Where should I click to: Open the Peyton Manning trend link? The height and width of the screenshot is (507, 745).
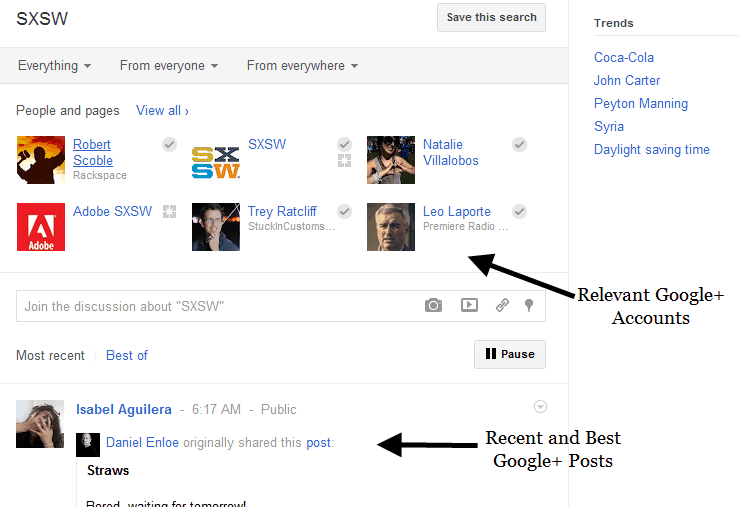point(640,104)
